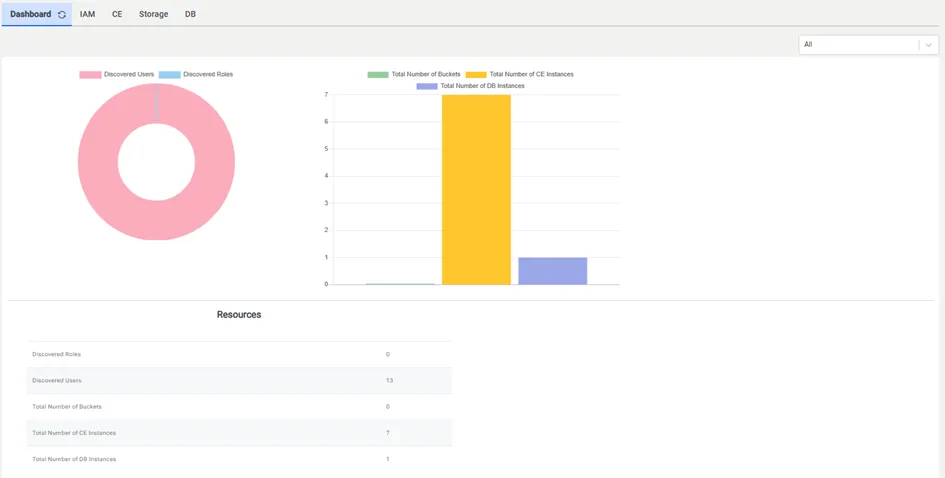
Task: Toggle Discovered Roles legend blue swatch
Action: point(170,75)
